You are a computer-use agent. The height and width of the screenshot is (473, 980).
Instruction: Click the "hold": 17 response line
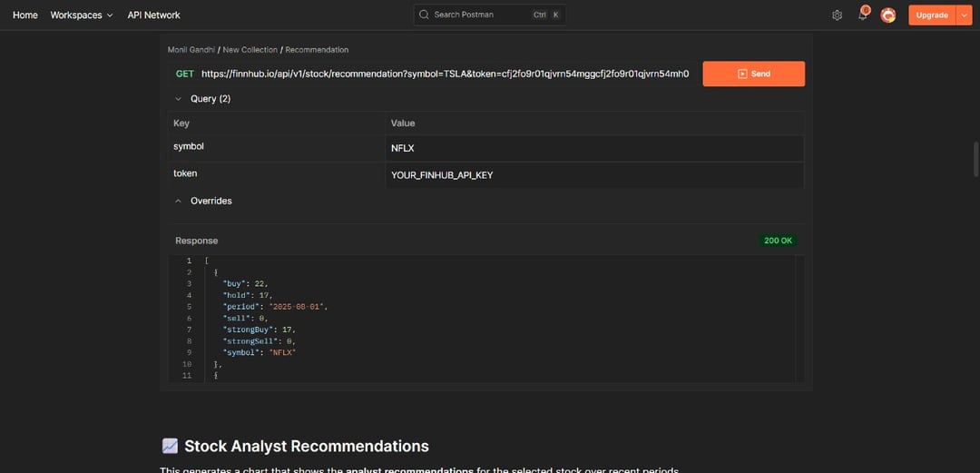pos(248,295)
